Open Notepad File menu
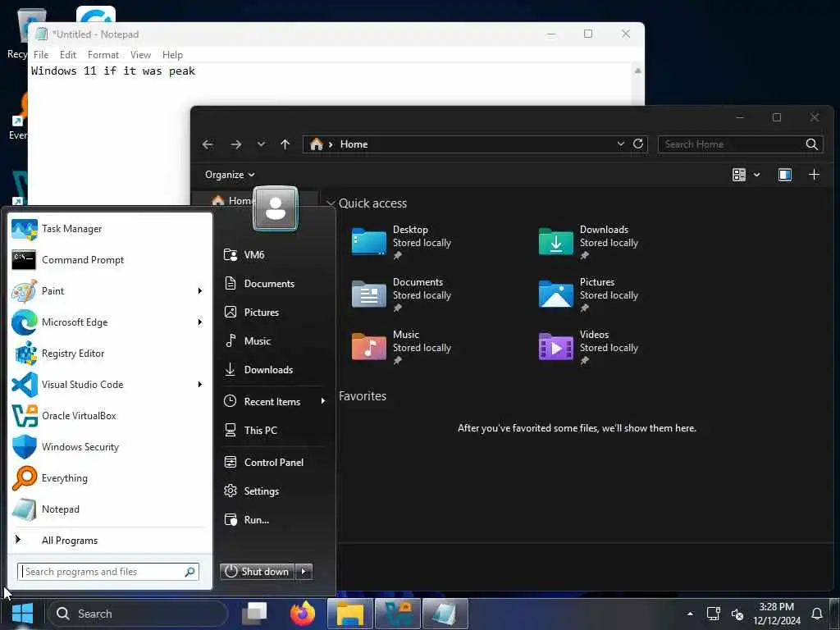 point(41,55)
